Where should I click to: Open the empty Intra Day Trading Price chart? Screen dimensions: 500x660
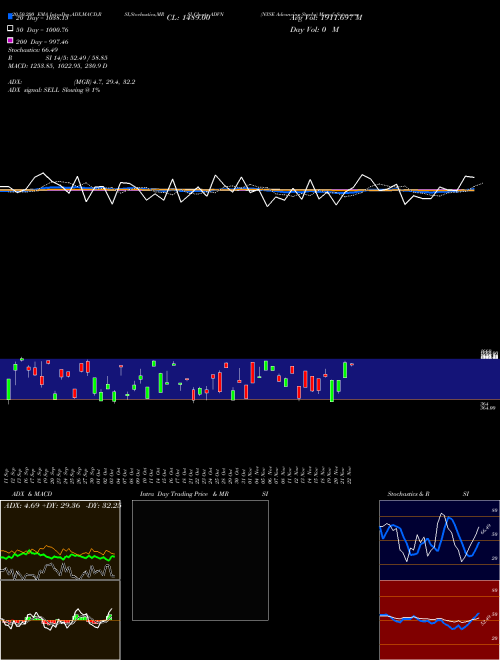click(200, 560)
